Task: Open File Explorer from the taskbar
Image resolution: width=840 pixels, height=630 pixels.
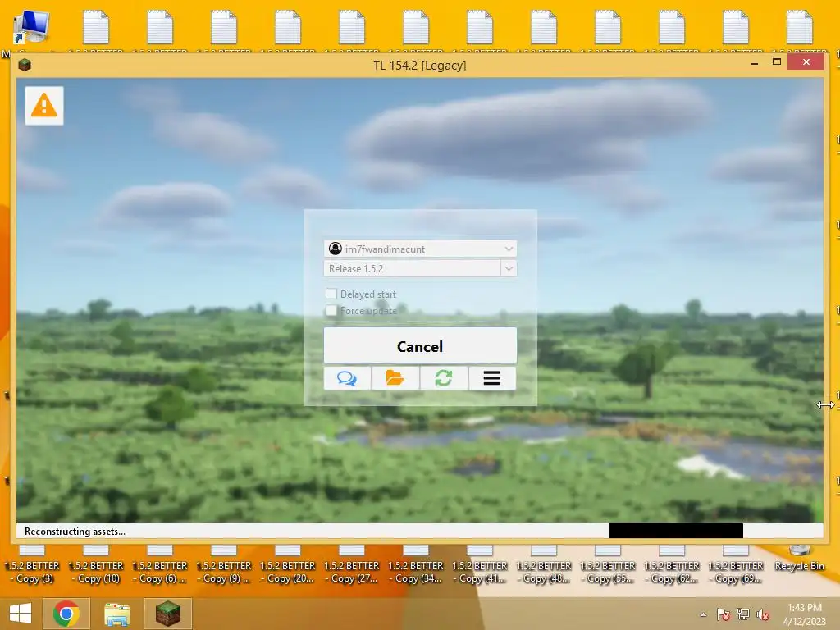Action: point(116,614)
